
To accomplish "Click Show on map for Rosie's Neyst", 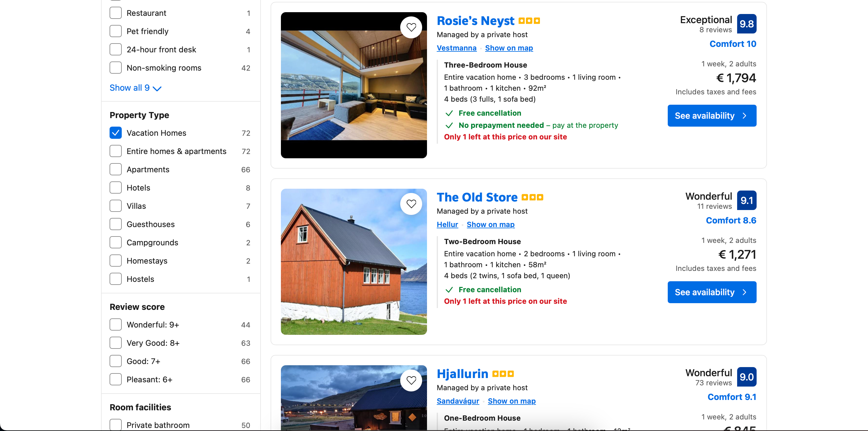I will point(509,47).
